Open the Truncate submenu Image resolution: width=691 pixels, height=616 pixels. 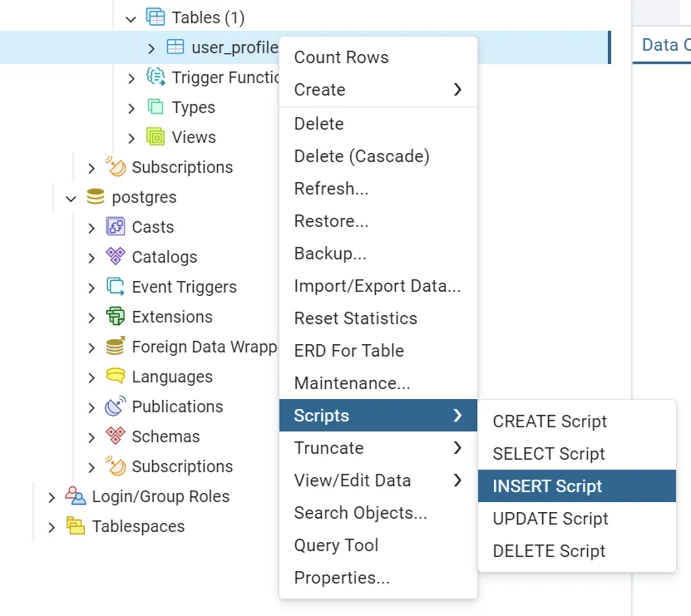tap(378, 448)
